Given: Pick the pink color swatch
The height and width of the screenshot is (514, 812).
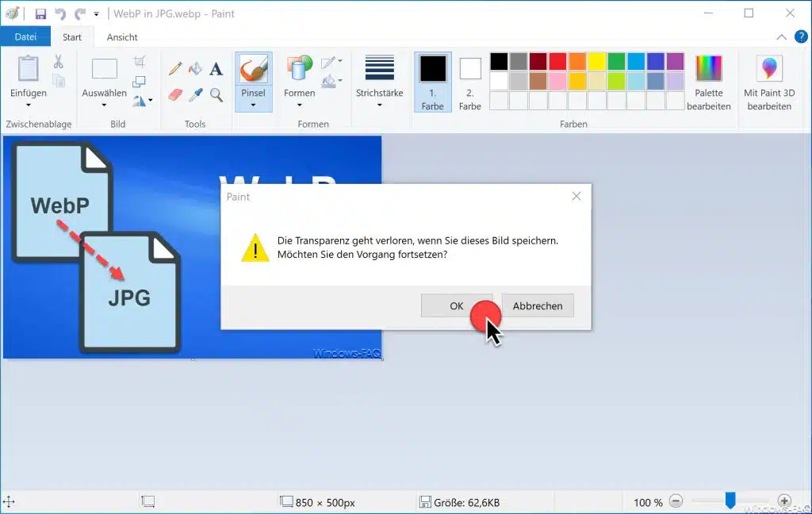Looking at the screenshot, I should (557, 81).
